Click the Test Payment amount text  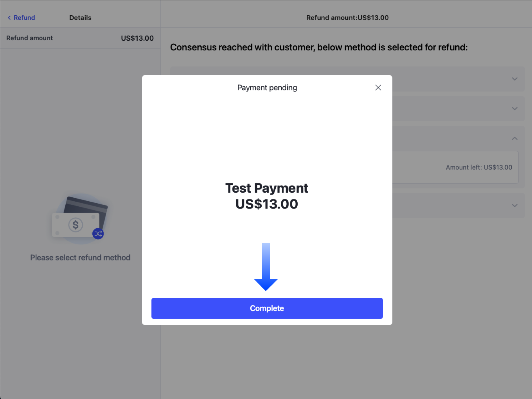click(266, 204)
